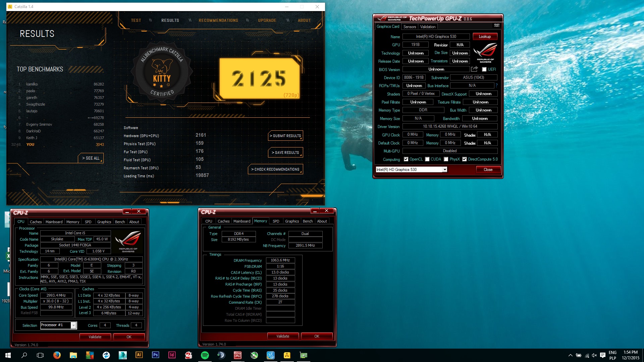Click the ENG PLP language indicator

pyautogui.click(x=612, y=355)
